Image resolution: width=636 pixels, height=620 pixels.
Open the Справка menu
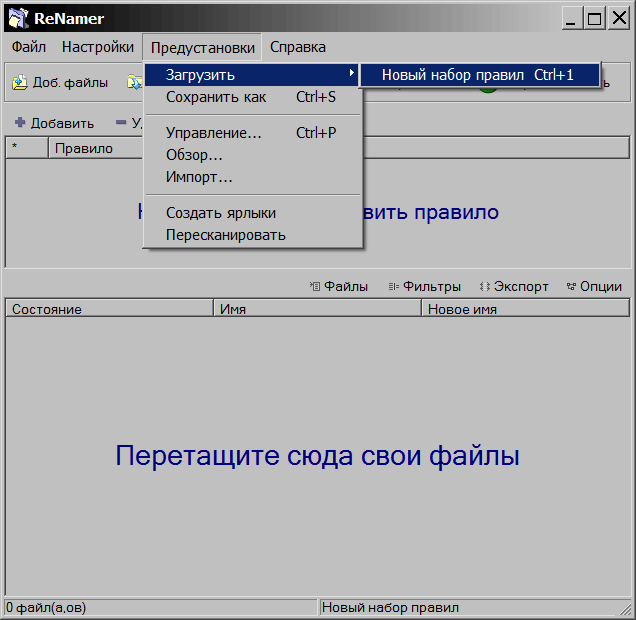pos(297,47)
